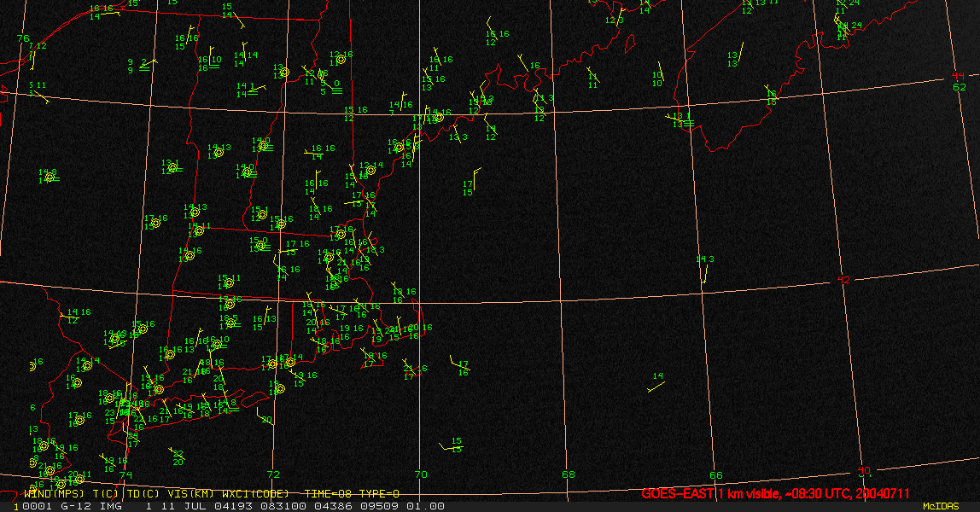
Task: Click the green 68 longitude label
Action: click(569, 474)
